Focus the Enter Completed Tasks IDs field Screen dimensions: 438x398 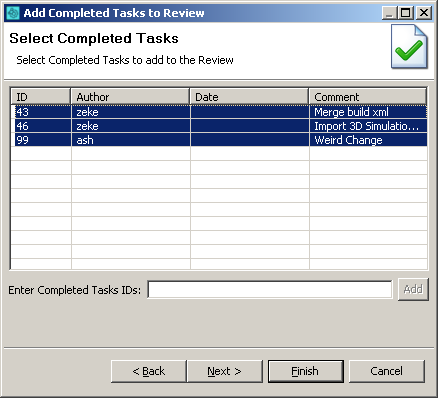(x=270, y=289)
